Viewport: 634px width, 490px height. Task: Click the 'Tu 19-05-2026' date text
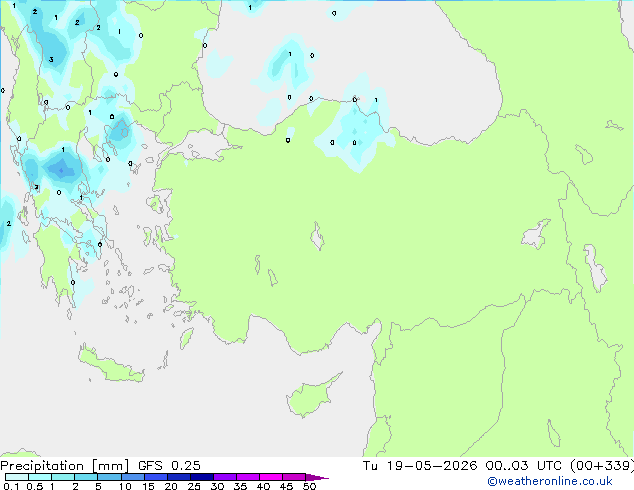pos(420,466)
